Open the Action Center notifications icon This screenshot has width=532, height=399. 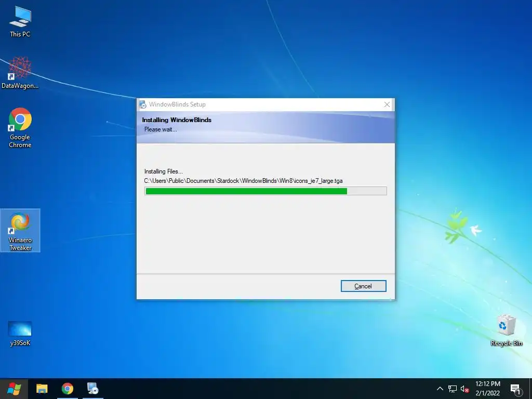point(516,389)
